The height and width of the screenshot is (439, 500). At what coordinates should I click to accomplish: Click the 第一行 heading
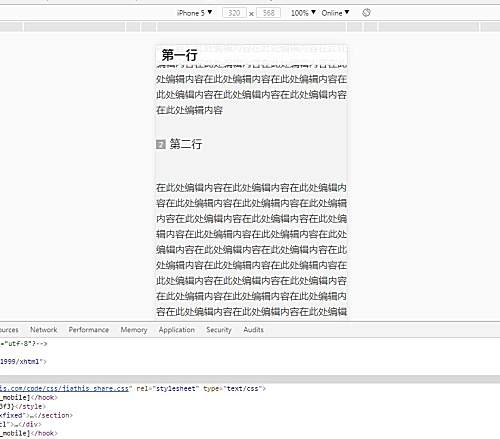coord(179,55)
